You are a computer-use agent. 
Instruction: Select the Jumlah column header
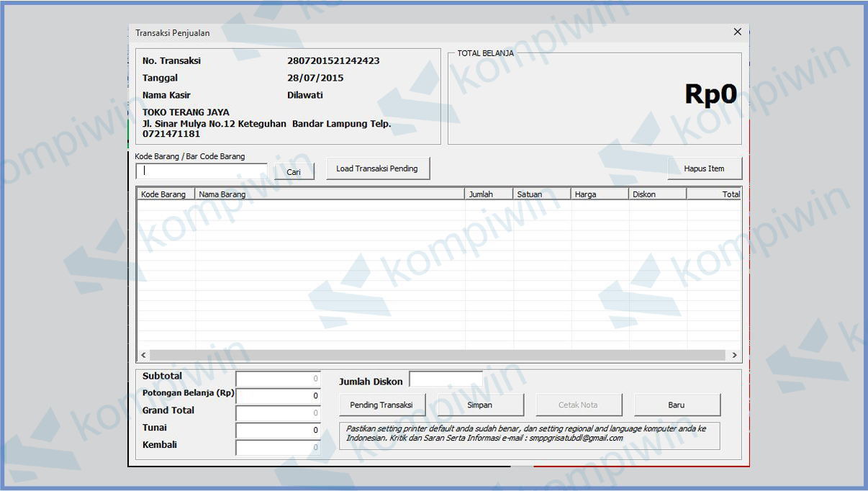pos(488,194)
